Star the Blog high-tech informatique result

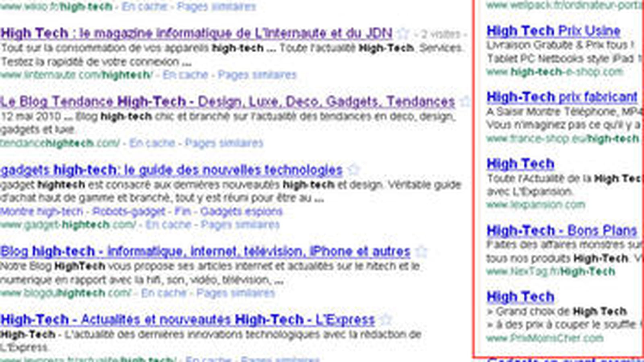[421, 251]
